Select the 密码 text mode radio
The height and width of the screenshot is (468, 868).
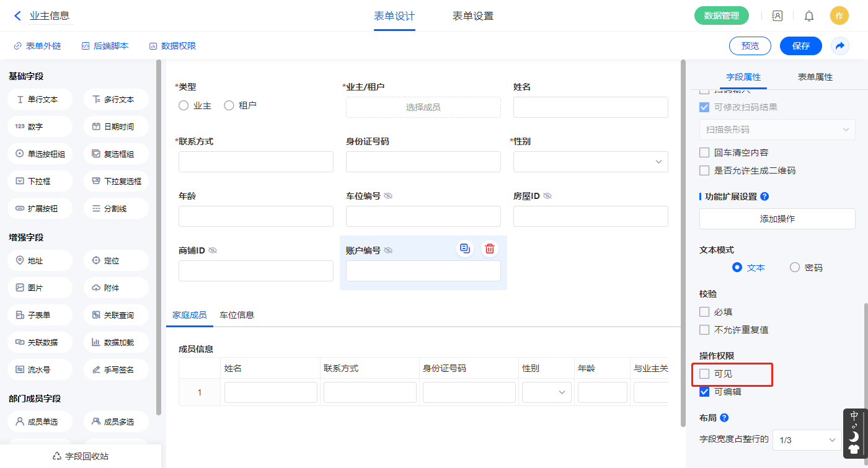coord(795,268)
